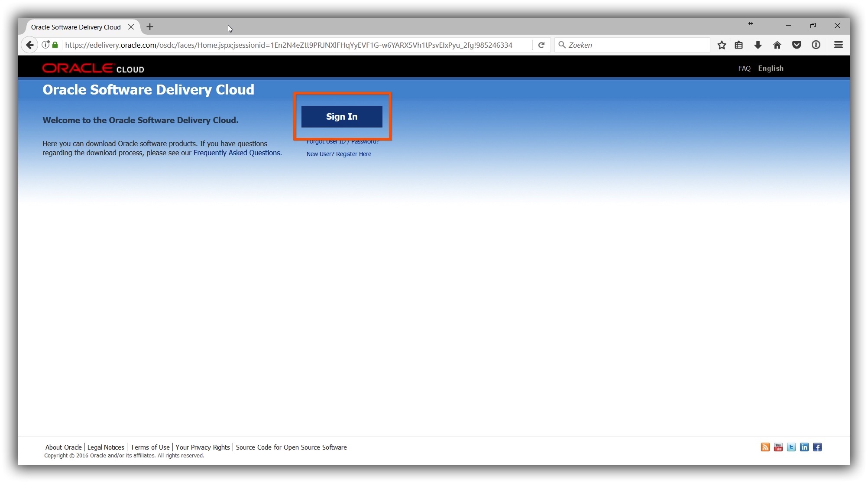Open a new tab with plus button

(150, 27)
